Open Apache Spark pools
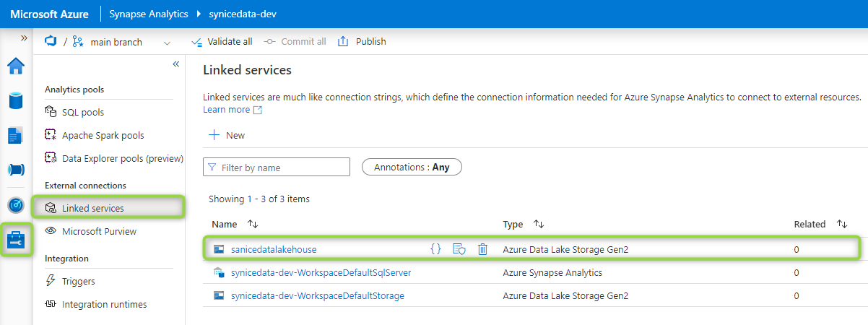The image size is (868, 325). point(103,135)
